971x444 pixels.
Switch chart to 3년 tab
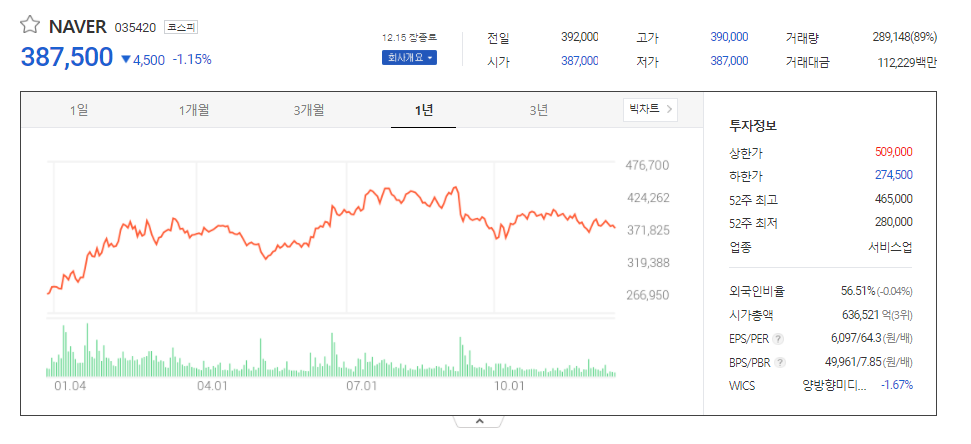tap(539, 110)
